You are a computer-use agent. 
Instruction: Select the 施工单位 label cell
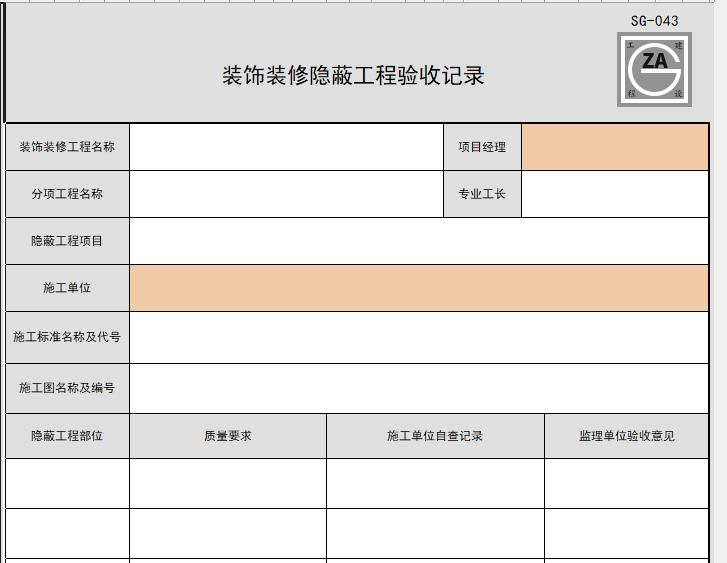[67, 288]
